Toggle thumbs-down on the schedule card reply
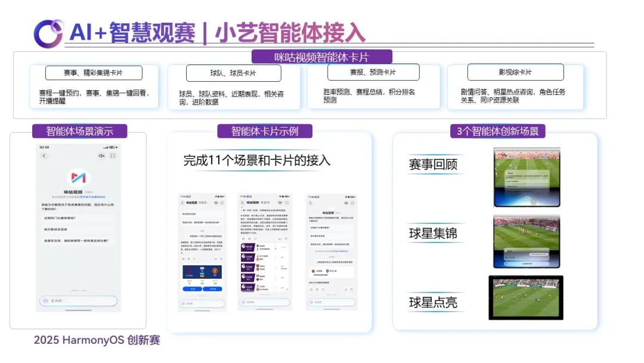Viewport: 644px width, 363px height. pyautogui.click(x=286, y=238)
